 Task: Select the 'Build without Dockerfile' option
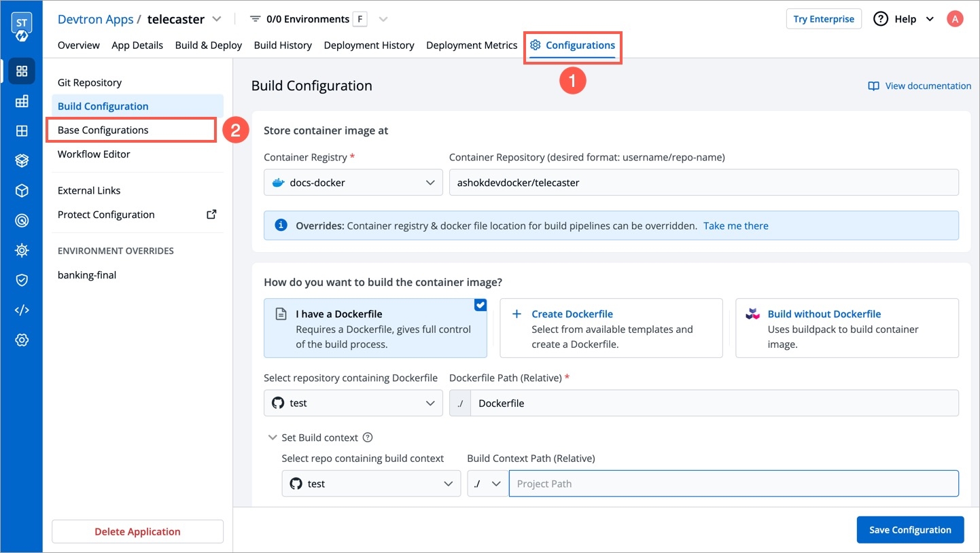(x=846, y=328)
